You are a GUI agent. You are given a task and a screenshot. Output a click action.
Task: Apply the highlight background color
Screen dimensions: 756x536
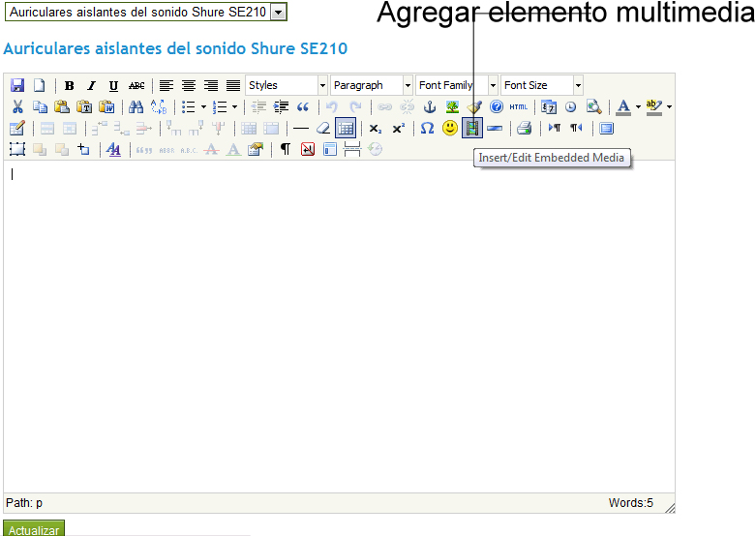click(x=653, y=106)
